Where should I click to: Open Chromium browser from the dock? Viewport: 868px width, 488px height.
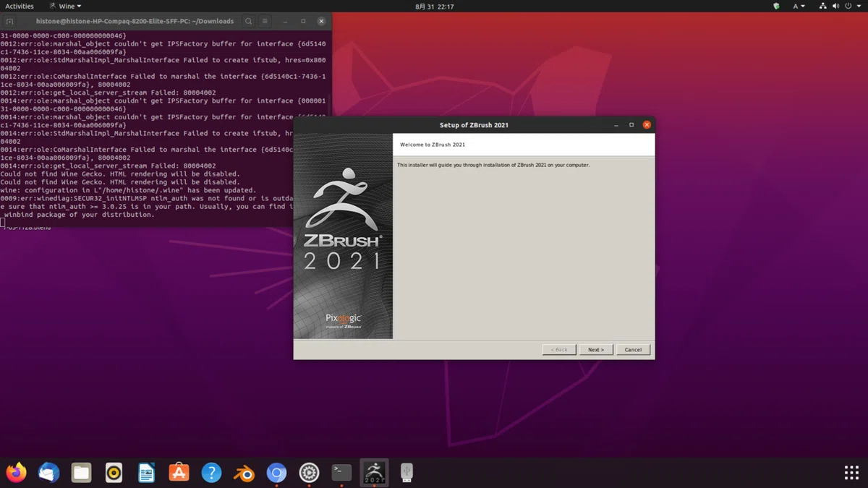point(276,473)
